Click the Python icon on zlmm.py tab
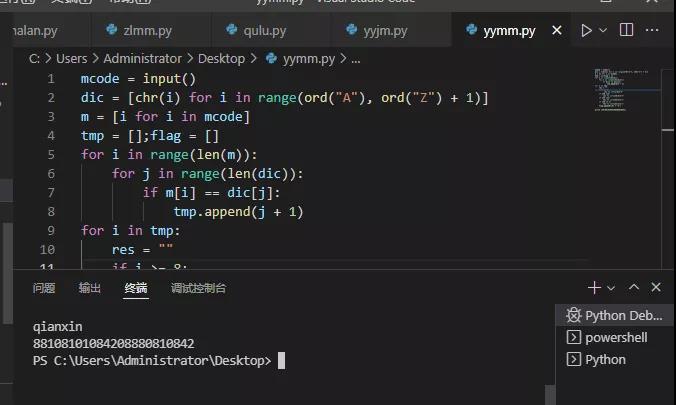The width and height of the screenshot is (676, 405). tap(112, 29)
